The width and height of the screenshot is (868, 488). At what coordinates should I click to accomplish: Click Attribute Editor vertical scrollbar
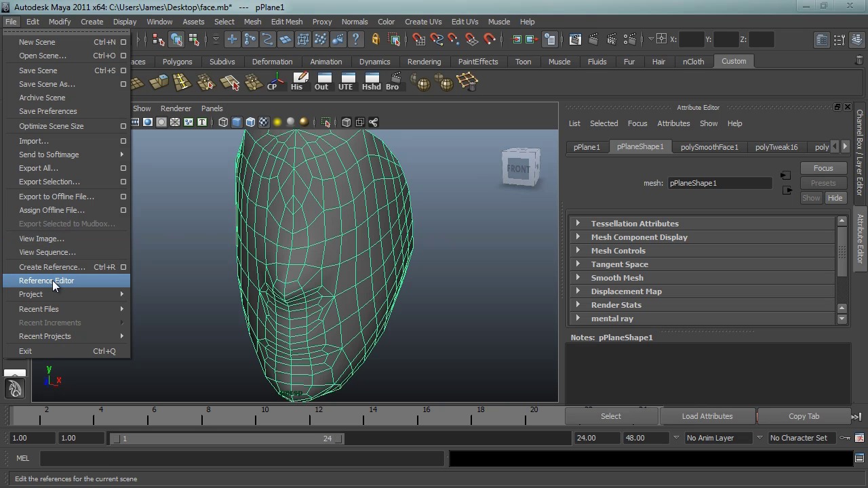click(842, 252)
